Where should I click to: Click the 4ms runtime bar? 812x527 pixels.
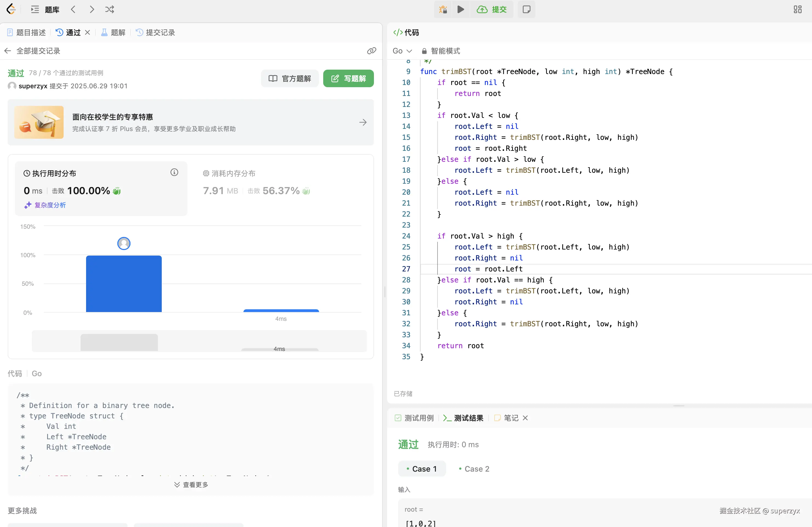(281, 311)
